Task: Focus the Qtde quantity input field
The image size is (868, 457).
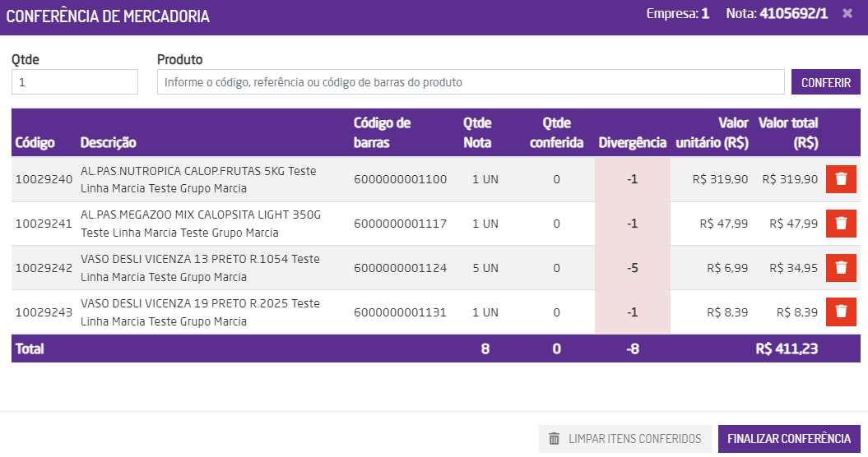Action: pyautogui.click(x=75, y=82)
